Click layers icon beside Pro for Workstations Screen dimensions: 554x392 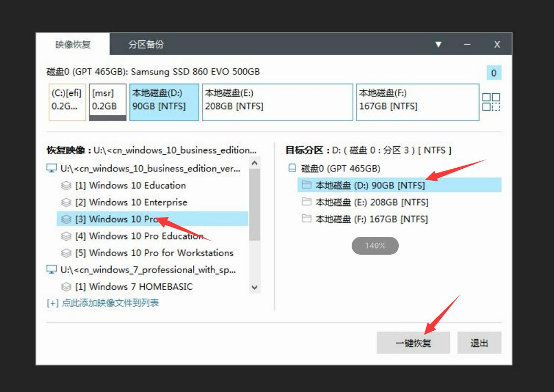pos(66,253)
